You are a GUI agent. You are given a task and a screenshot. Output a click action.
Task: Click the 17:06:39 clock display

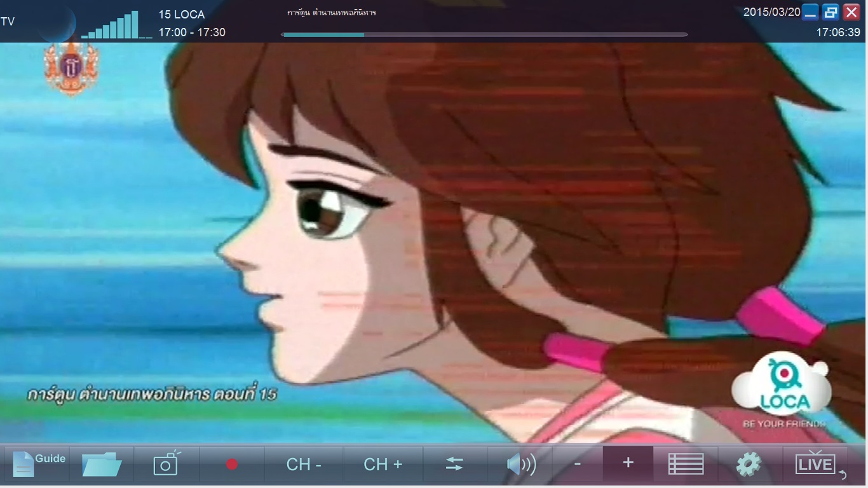point(838,32)
